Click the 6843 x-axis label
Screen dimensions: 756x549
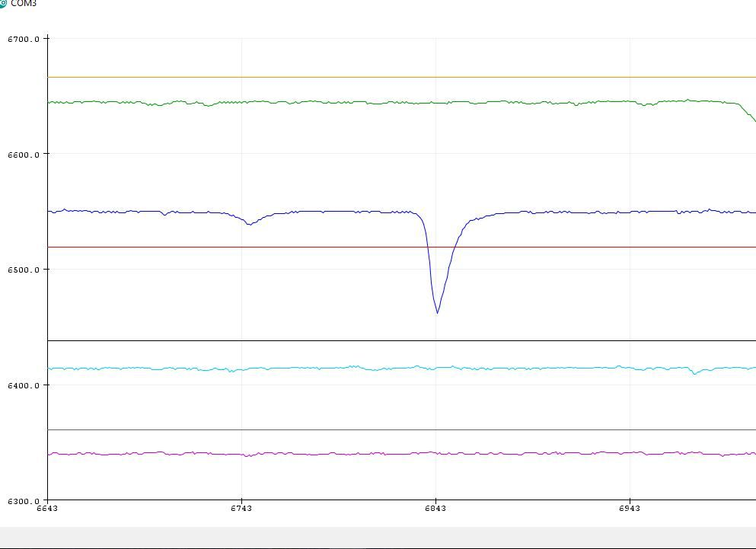pyautogui.click(x=435, y=509)
